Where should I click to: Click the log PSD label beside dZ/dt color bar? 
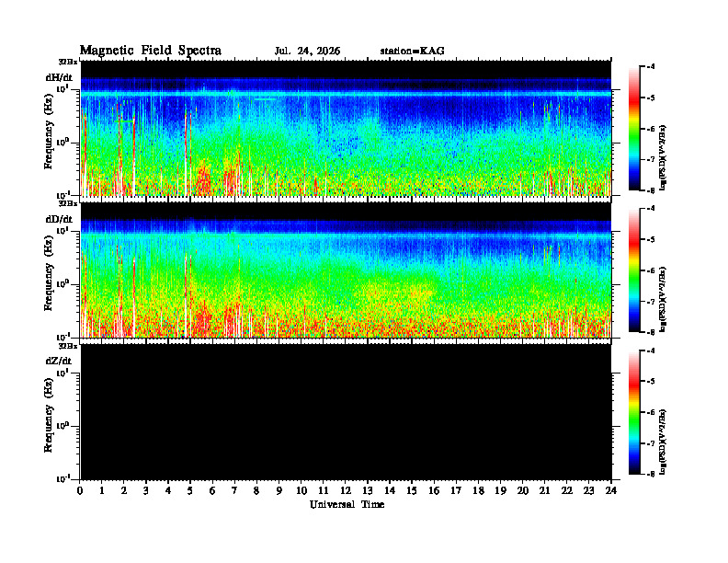click(663, 442)
